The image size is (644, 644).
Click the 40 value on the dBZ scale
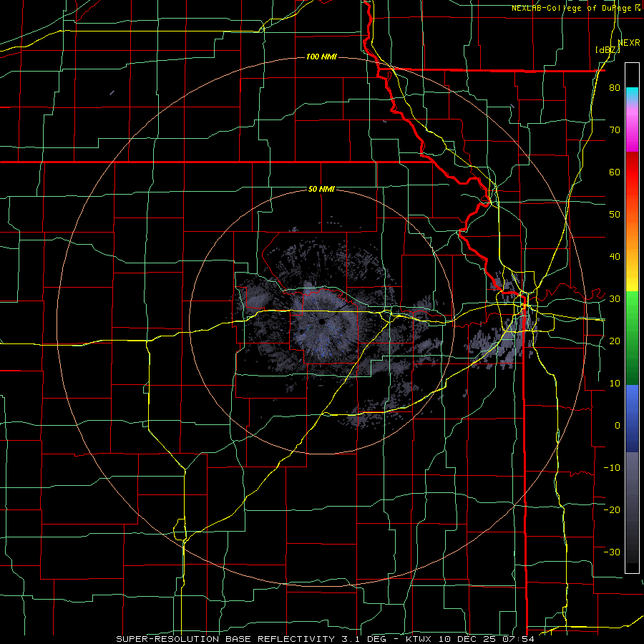(x=615, y=257)
